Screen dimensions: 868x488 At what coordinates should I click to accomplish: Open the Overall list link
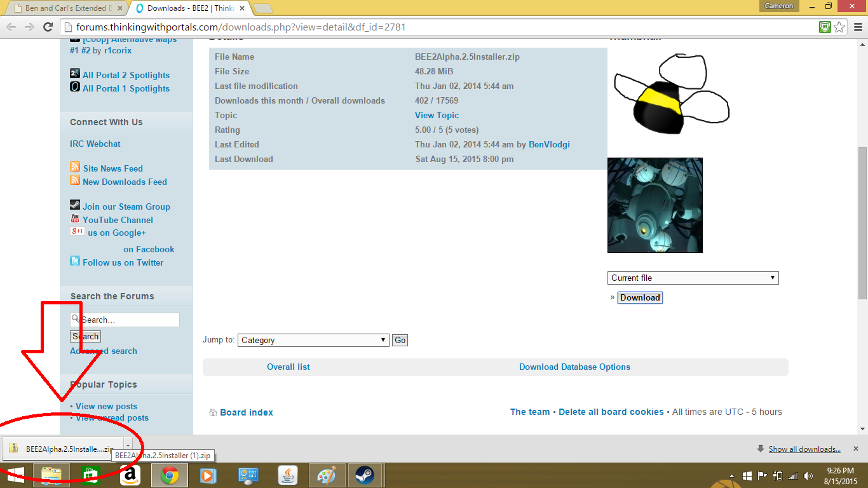pyautogui.click(x=288, y=367)
